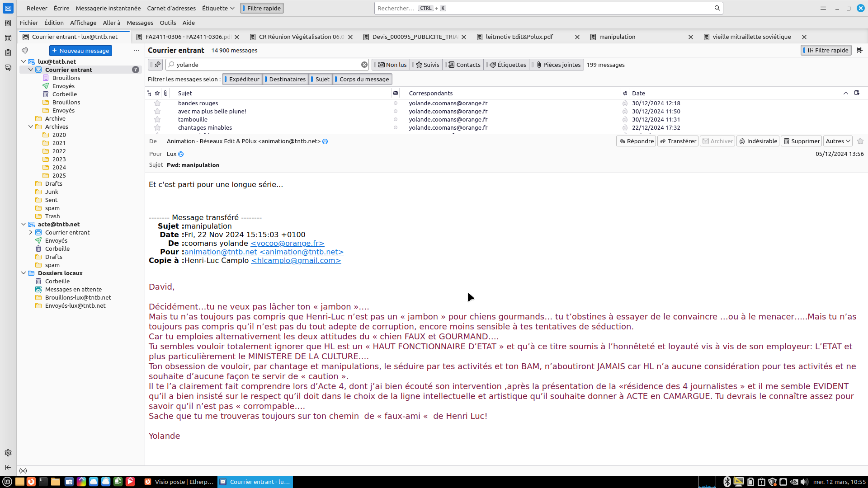Click the global Rechercher search field
The height and width of the screenshot is (488, 868).
point(542,8)
